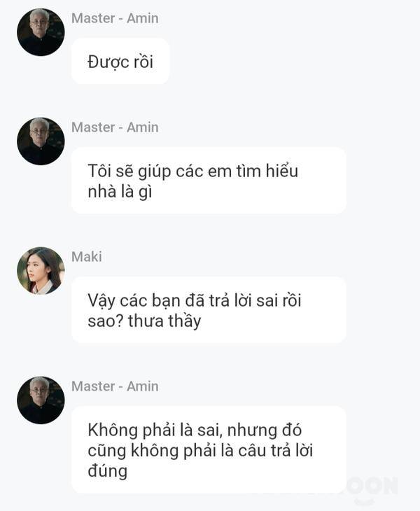Click the words "nhà là gì"
Screen dimensions: 420x511
[120, 191]
